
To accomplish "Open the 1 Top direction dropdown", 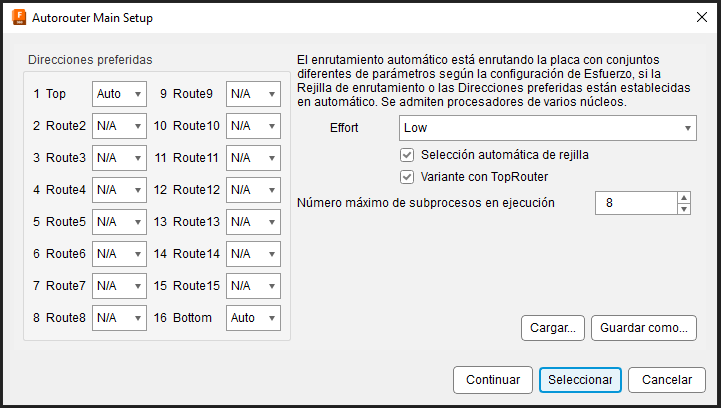I will (119, 94).
